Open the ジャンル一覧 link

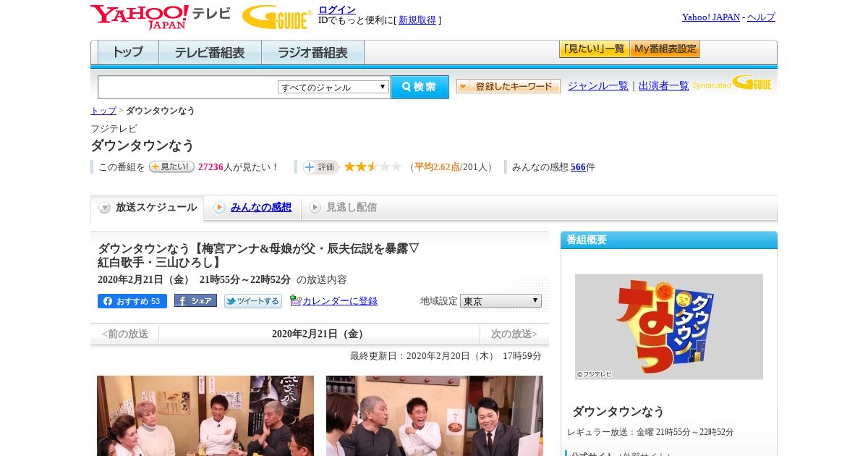point(598,86)
